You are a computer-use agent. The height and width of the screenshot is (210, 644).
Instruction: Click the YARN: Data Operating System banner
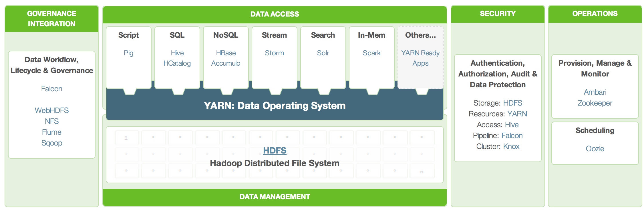click(x=275, y=106)
